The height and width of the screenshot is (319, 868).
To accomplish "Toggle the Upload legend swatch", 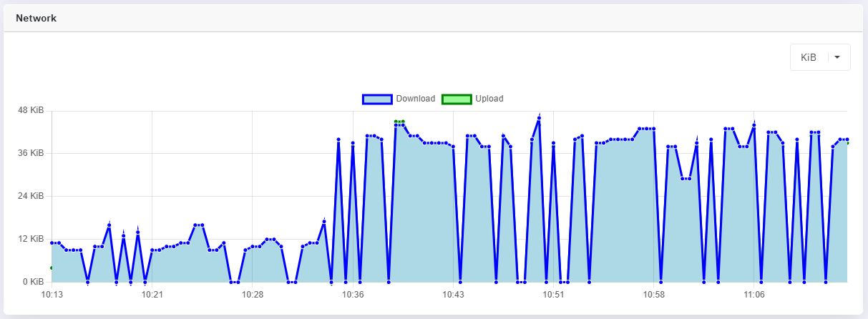I will click(457, 99).
